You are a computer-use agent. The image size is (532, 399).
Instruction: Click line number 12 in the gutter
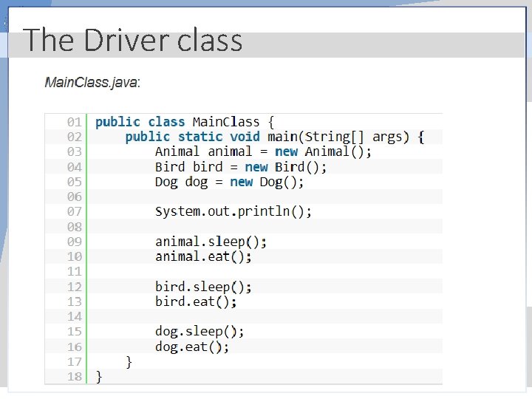coord(75,287)
